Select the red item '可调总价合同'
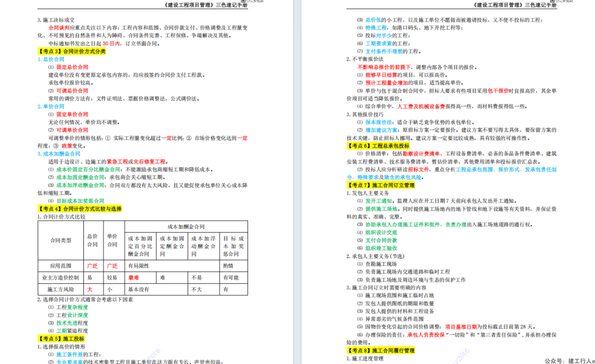The image size is (595, 364). click(x=72, y=90)
